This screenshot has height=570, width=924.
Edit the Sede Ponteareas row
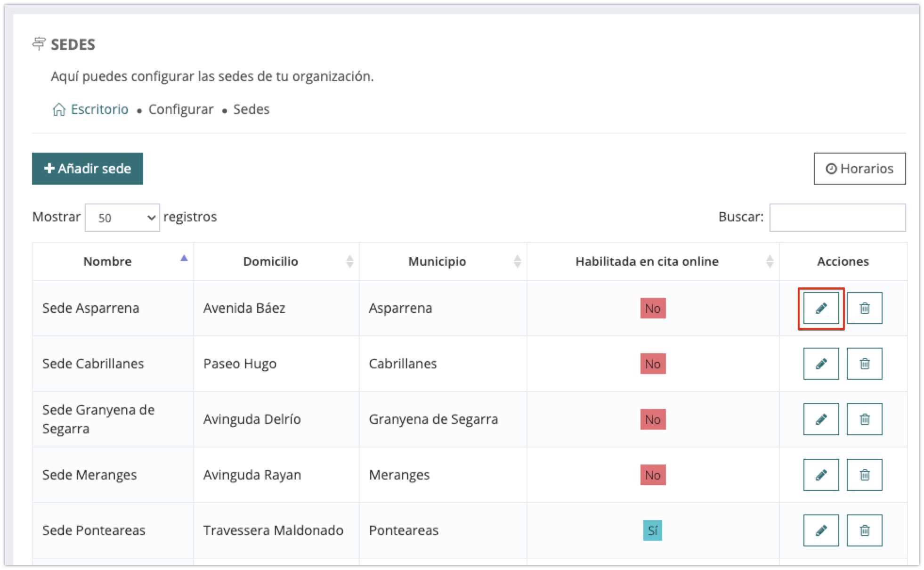(x=821, y=530)
